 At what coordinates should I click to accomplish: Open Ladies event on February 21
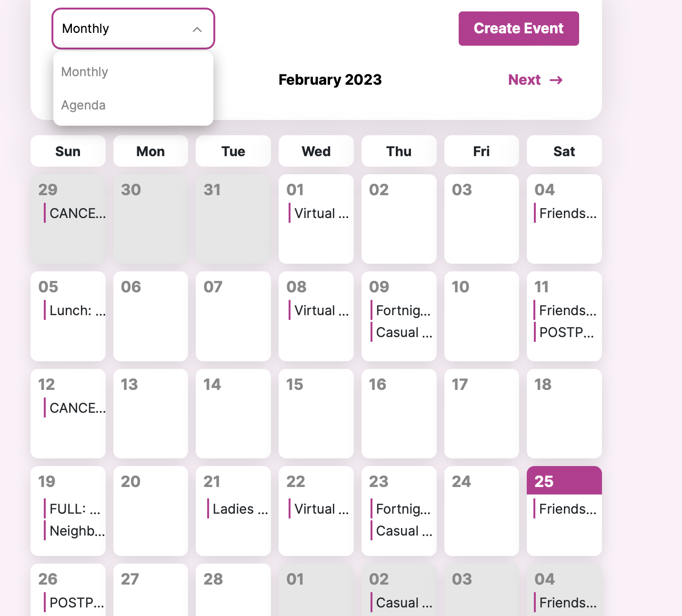point(240,509)
